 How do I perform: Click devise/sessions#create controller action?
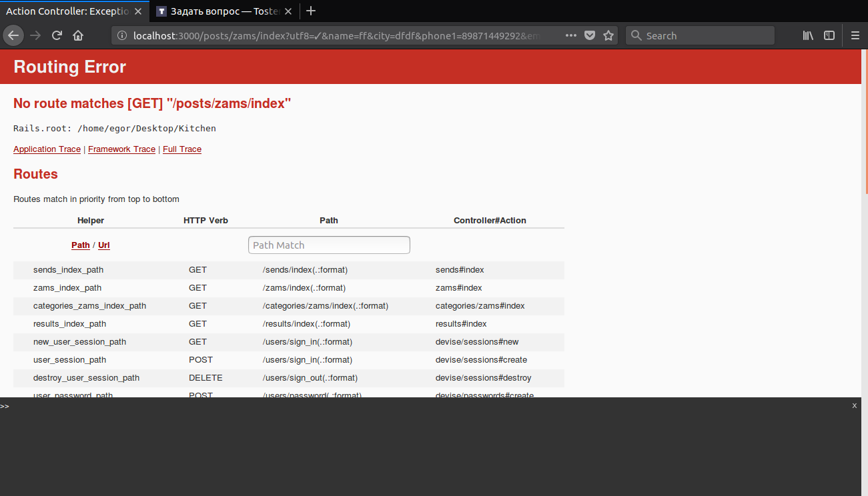pos(481,360)
